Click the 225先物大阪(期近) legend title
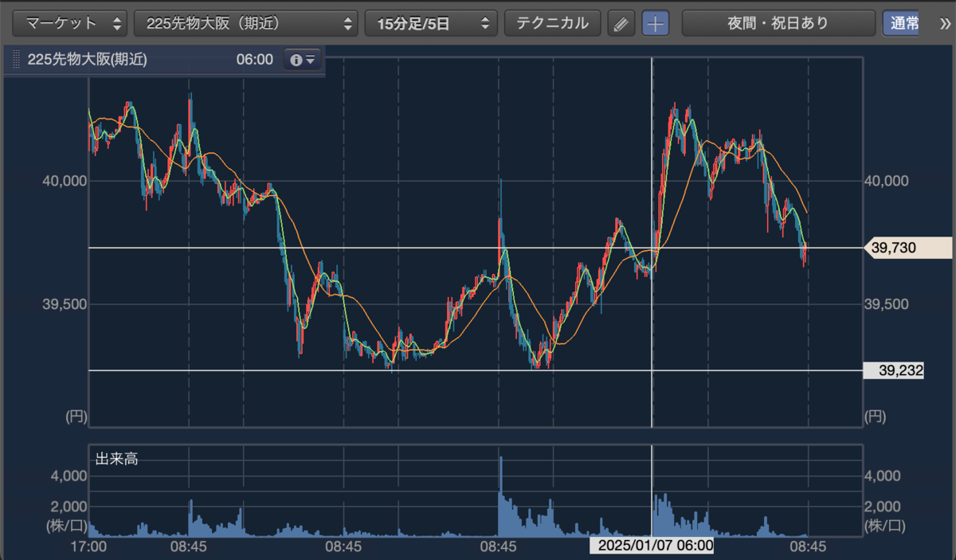Screen dimensions: 956x560 tap(87, 60)
